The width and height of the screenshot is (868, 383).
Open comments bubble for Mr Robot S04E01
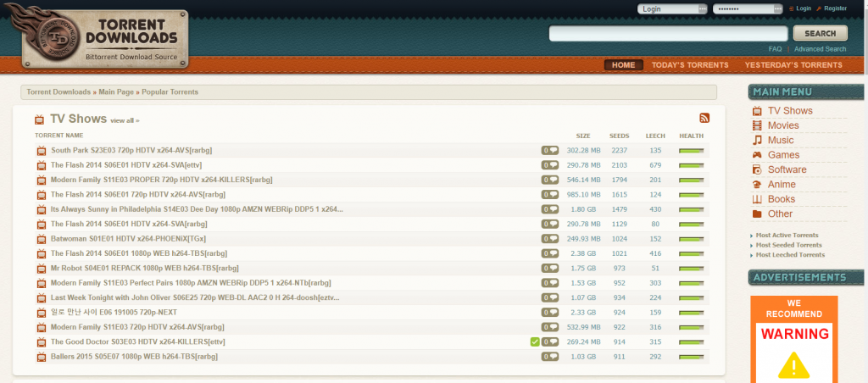(549, 269)
